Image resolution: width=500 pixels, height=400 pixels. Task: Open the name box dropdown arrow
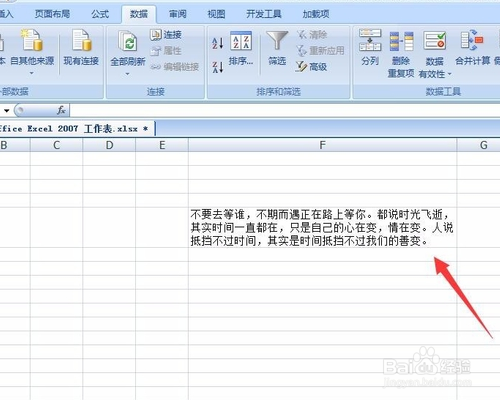point(6,110)
